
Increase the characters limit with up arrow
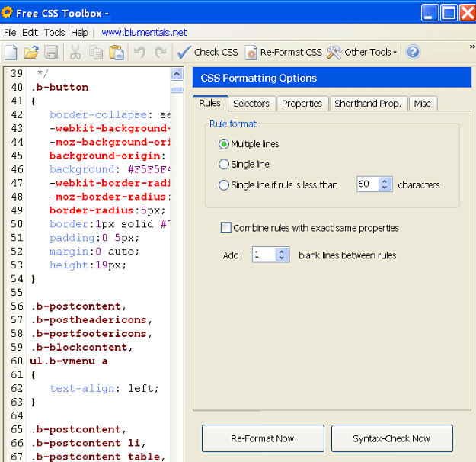(x=385, y=181)
